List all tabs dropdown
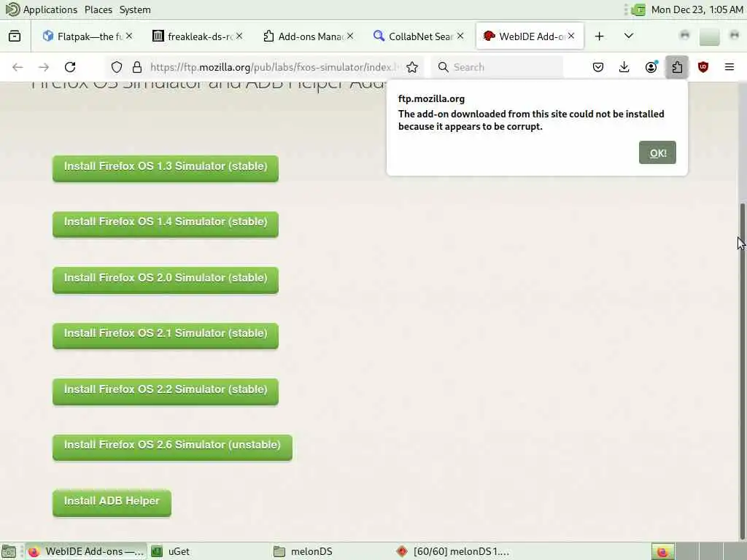The width and height of the screenshot is (747, 560). click(629, 36)
